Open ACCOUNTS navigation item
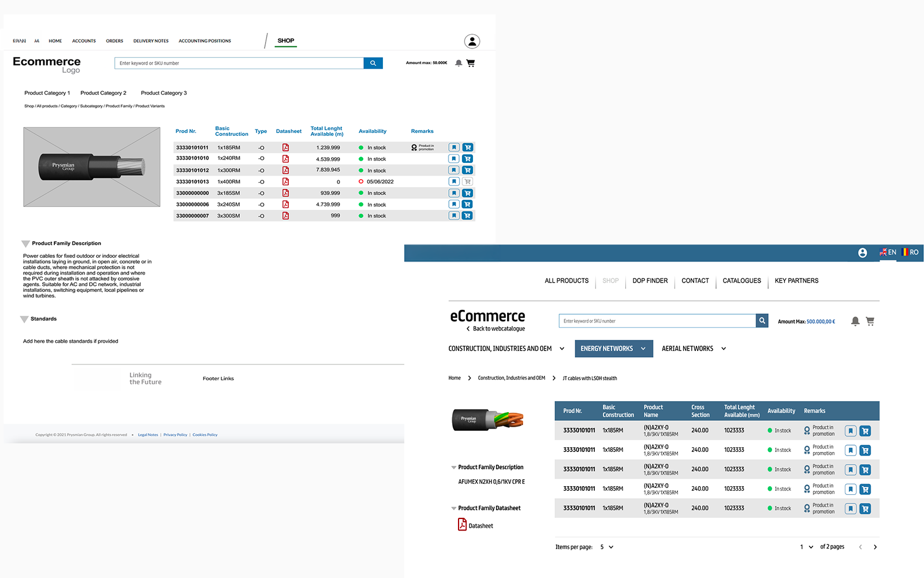The height and width of the screenshot is (578, 924). pos(84,41)
